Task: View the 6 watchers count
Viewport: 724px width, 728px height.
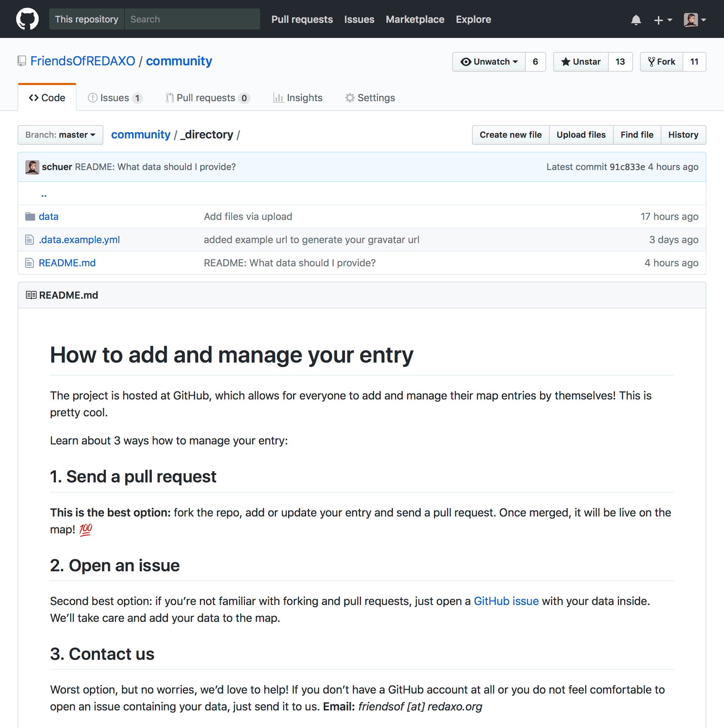Action: coord(535,62)
